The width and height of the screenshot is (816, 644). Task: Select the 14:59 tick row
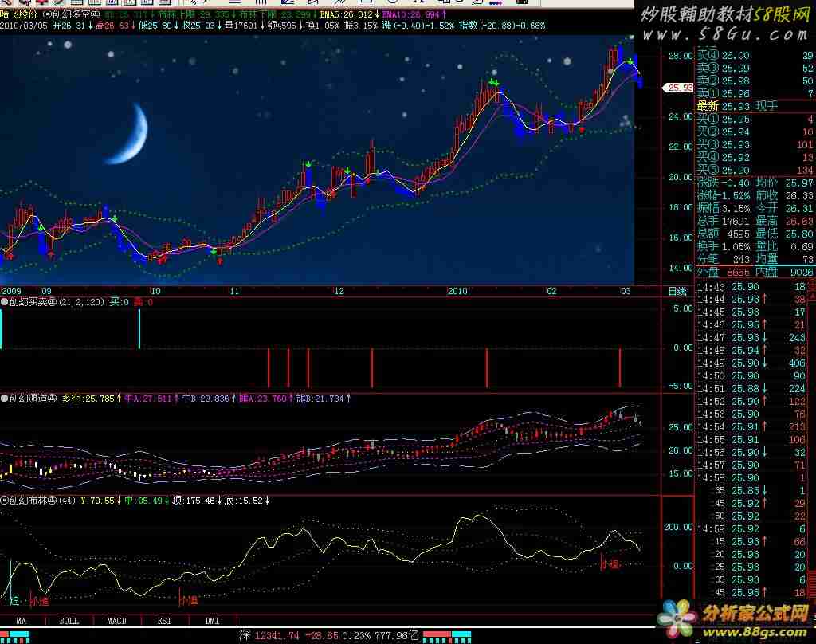[751, 528]
